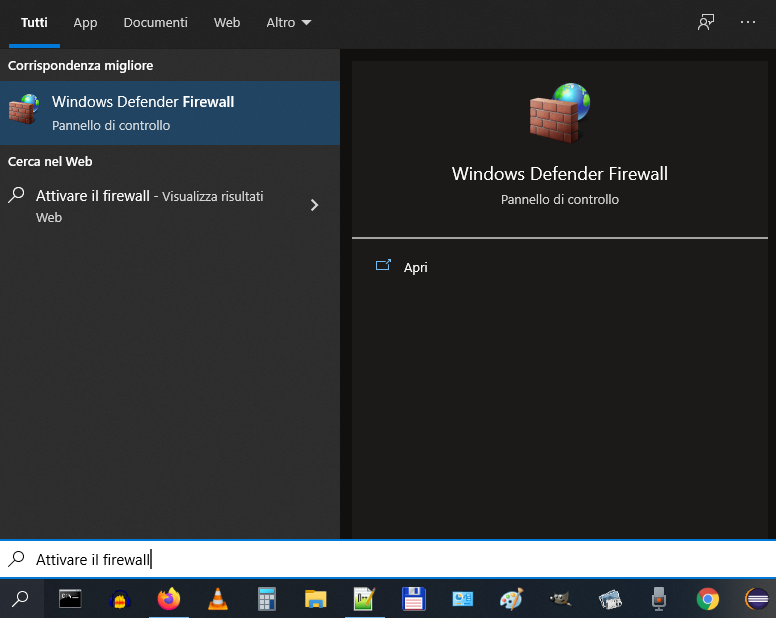Open the floppy disk app in taskbar
This screenshot has width=776, height=618.
[x=414, y=599]
